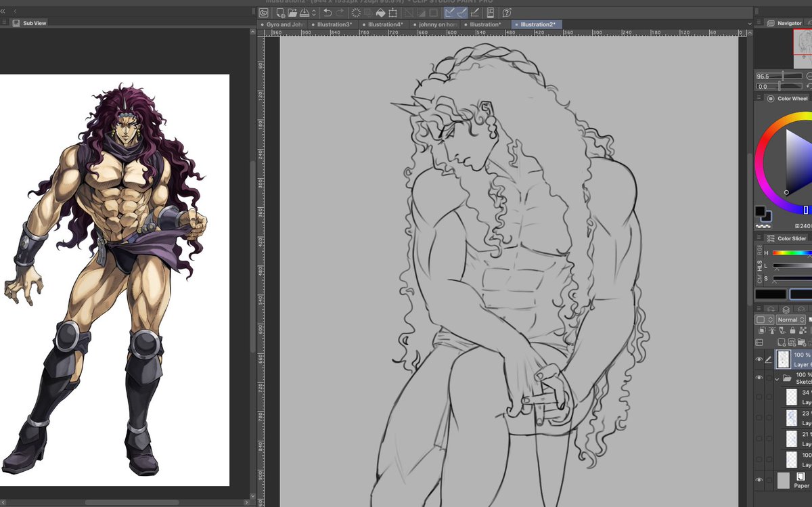Switch to johnny on horse tab
The width and height of the screenshot is (812, 507).
coord(435,24)
